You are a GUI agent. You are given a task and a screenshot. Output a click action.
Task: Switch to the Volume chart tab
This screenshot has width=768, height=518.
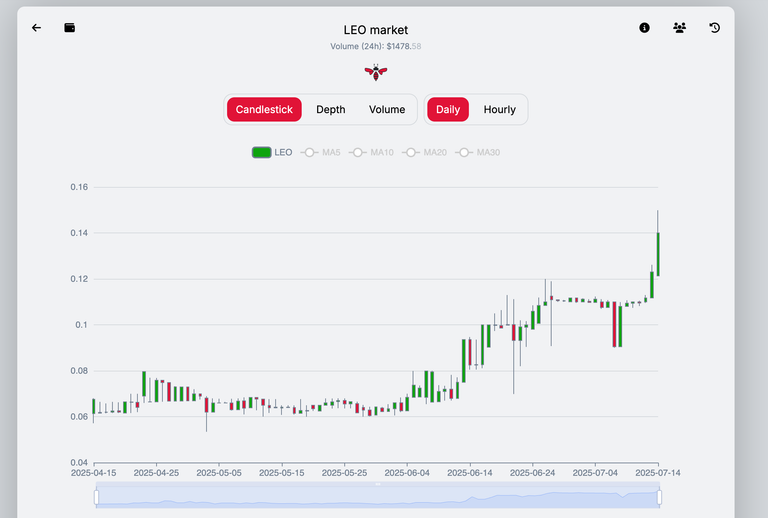[x=387, y=109]
